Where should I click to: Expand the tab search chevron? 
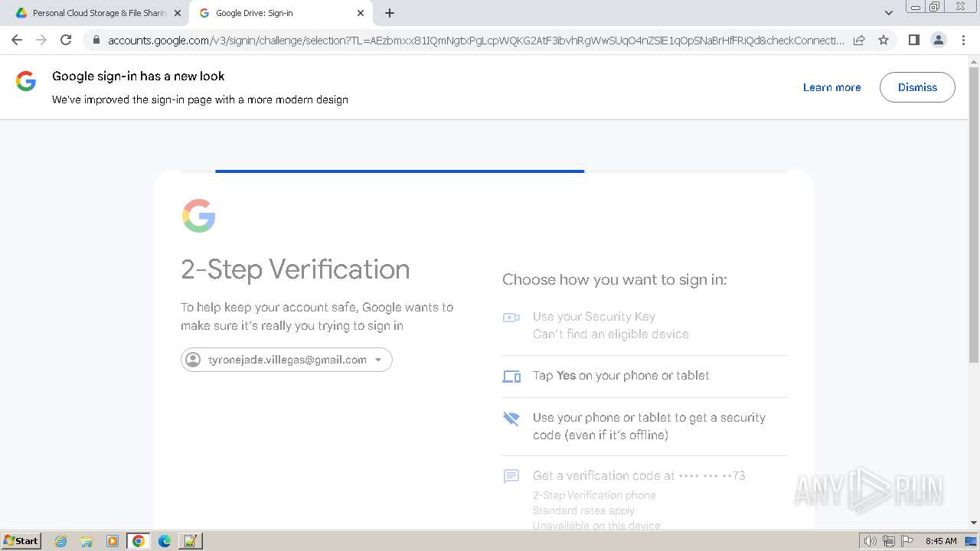888,13
